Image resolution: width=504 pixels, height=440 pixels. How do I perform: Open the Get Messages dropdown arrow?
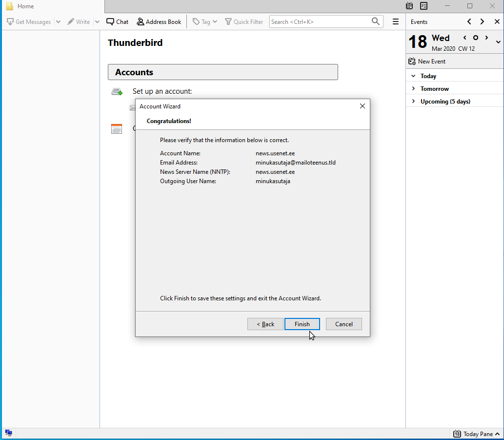[x=58, y=22]
